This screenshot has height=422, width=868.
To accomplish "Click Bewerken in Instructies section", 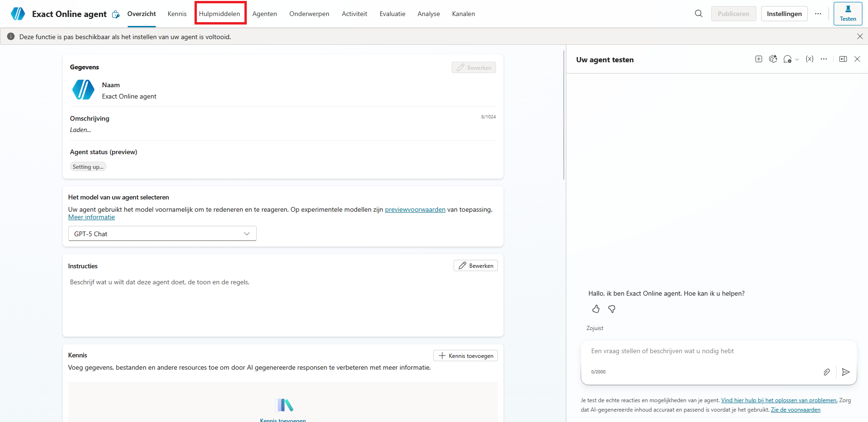I will [476, 265].
